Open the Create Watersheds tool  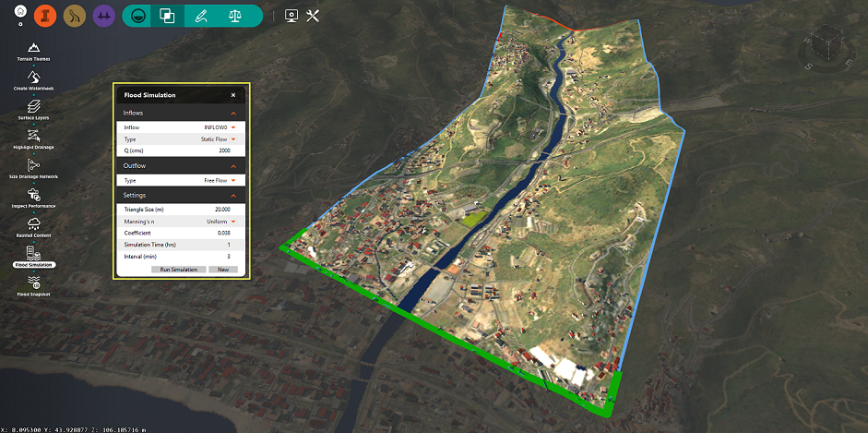point(33,78)
